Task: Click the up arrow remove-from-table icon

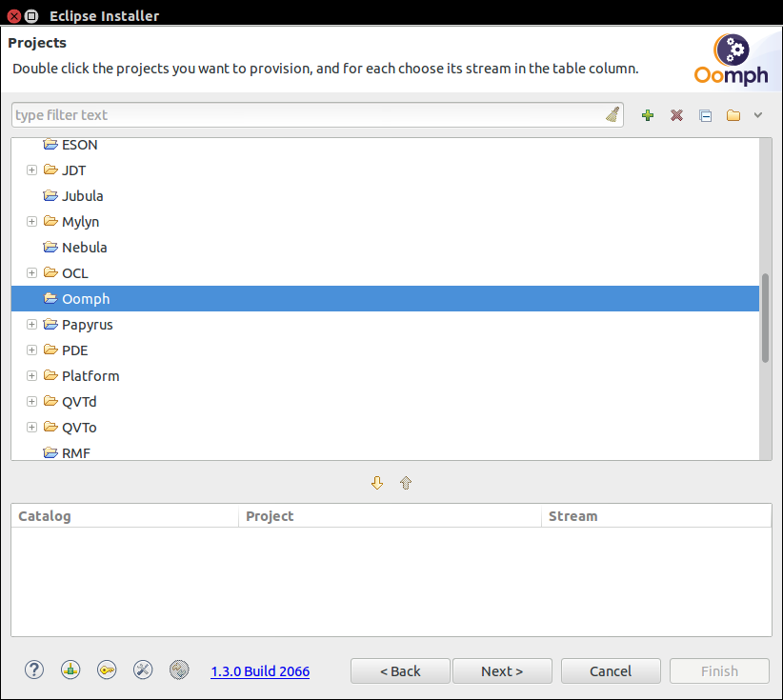Action: tap(406, 483)
